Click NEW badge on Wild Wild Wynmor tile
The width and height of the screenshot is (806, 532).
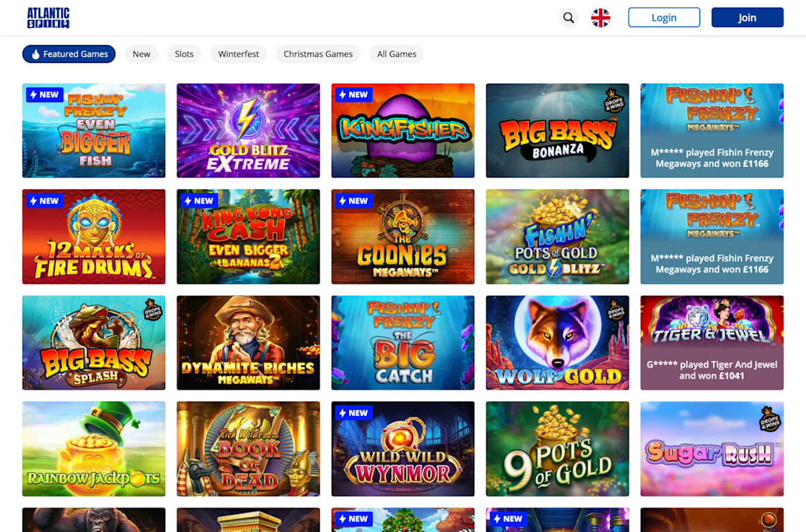pos(353,413)
